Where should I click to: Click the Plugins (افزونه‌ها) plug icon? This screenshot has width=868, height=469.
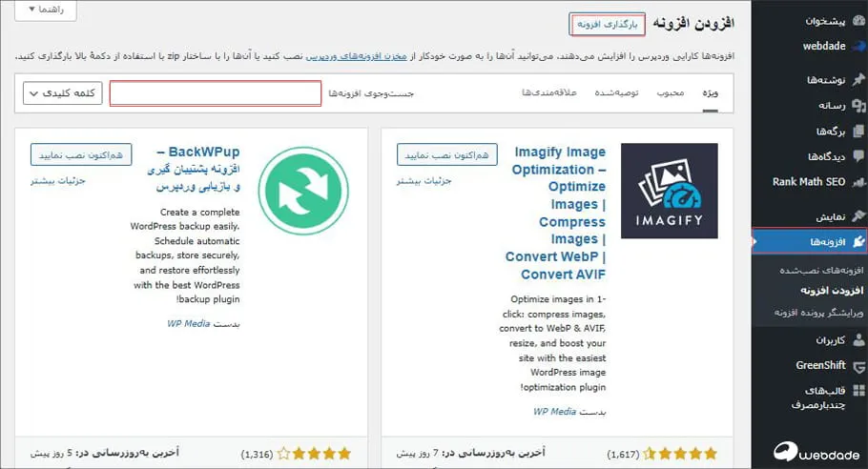click(x=858, y=241)
